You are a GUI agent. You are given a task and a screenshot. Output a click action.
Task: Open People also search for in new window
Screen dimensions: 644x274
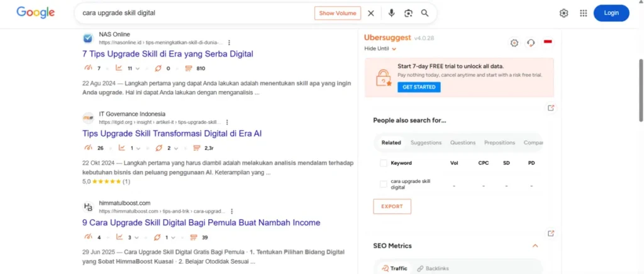click(x=551, y=108)
